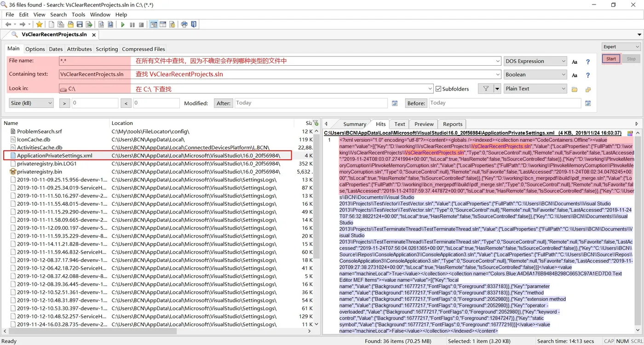Screen dimensions: 644x345
Task: Save search with the floppy disk icon
Action: 80,24
